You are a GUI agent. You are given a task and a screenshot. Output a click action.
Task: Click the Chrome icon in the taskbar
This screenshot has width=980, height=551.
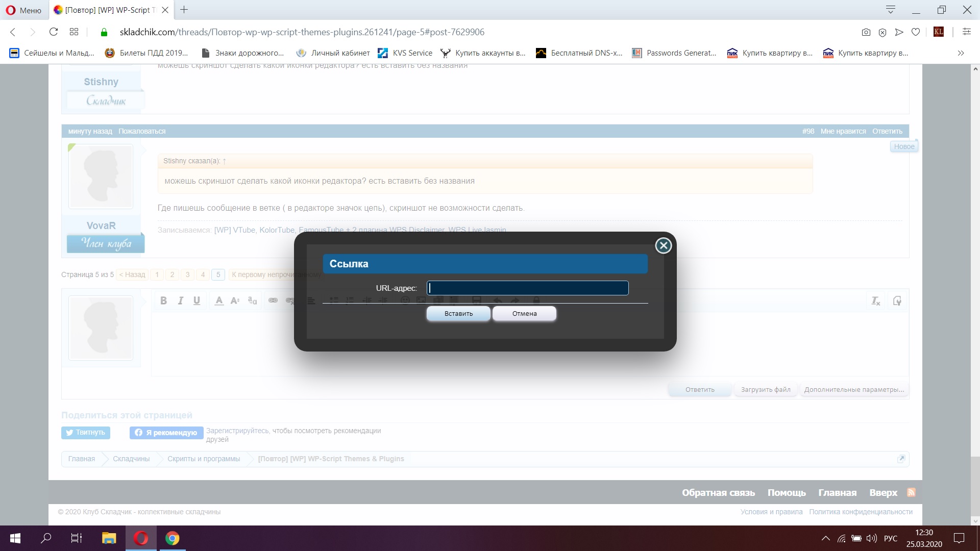pyautogui.click(x=173, y=538)
